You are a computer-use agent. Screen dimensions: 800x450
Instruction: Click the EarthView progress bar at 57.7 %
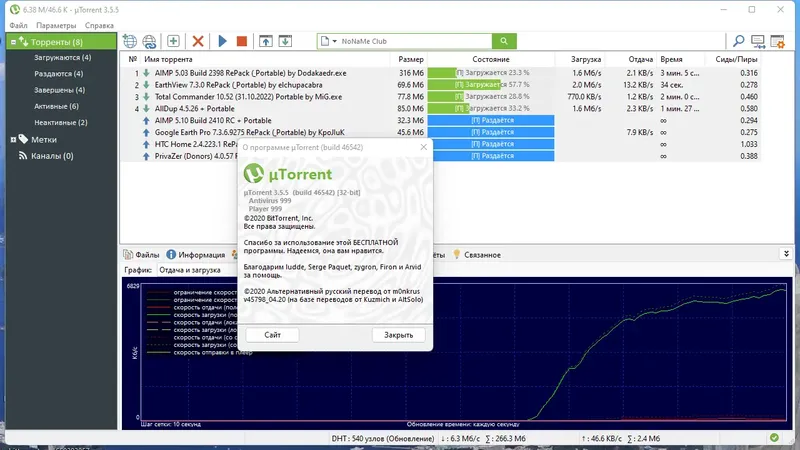[491, 85]
